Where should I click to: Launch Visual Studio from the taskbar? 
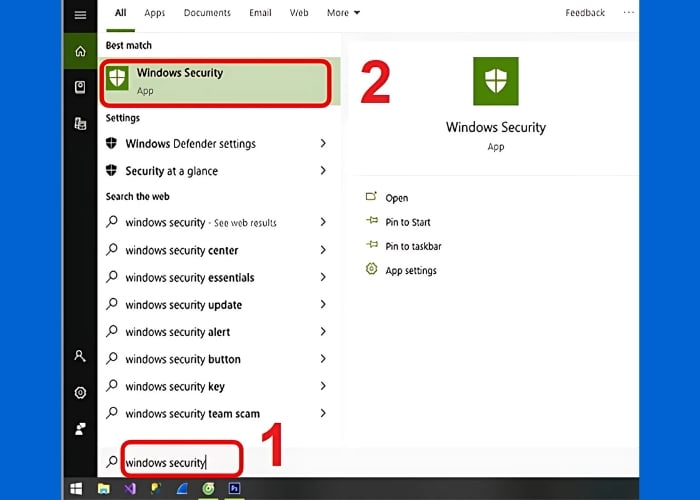point(130,489)
